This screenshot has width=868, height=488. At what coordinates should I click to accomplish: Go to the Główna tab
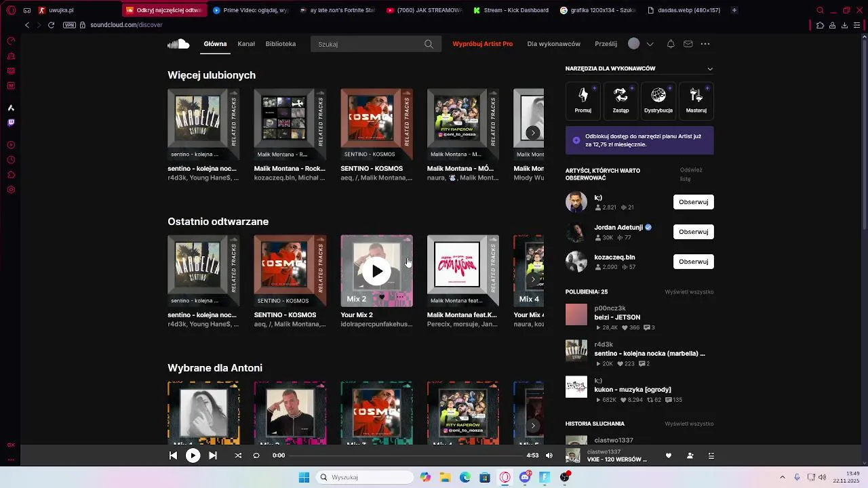215,44
